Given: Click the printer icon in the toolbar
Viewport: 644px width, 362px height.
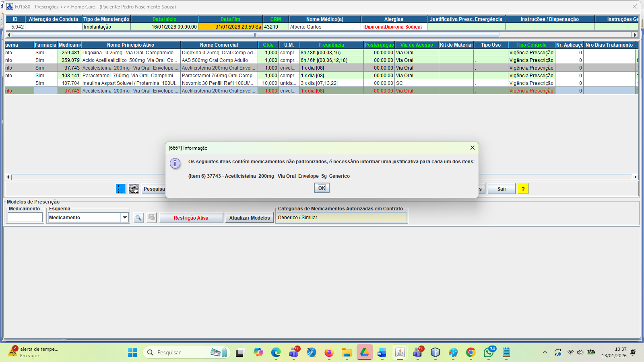Looking at the screenshot, I should click(x=134, y=189).
